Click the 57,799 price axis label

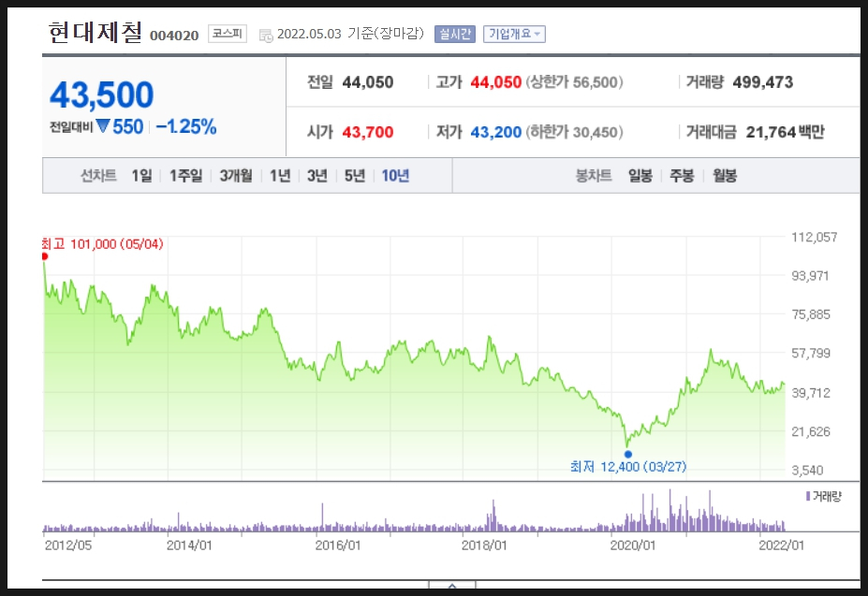tap(811, 353)
